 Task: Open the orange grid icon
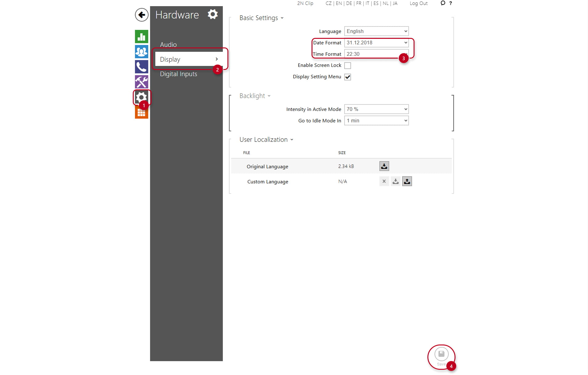(141, 112)
